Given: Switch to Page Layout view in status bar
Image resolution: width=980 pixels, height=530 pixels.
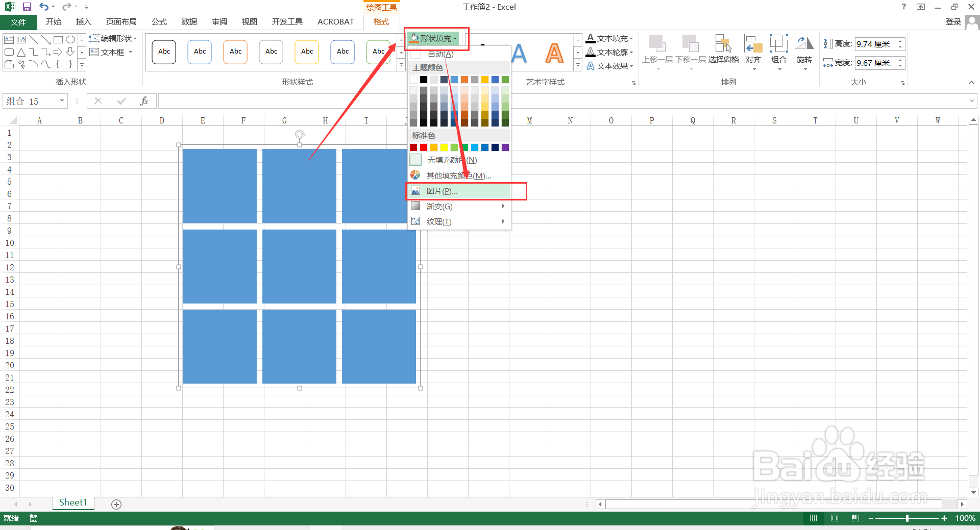Looking at the screenshot, I should tap(835, 518).
